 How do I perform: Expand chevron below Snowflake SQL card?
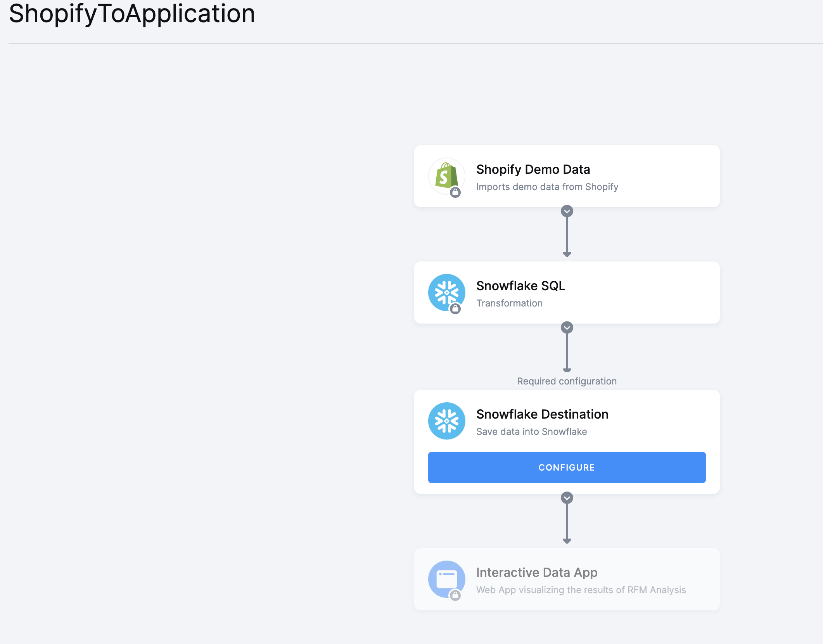(x=567, y=327)
